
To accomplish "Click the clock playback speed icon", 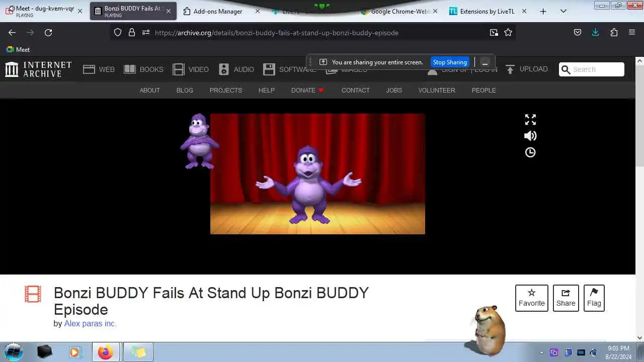I will (x=530, y=152).
